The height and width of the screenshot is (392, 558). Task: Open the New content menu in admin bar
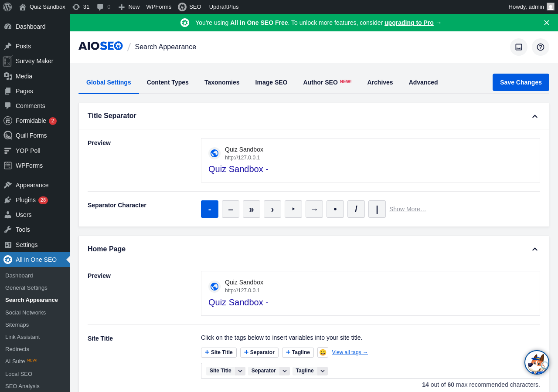129,7
